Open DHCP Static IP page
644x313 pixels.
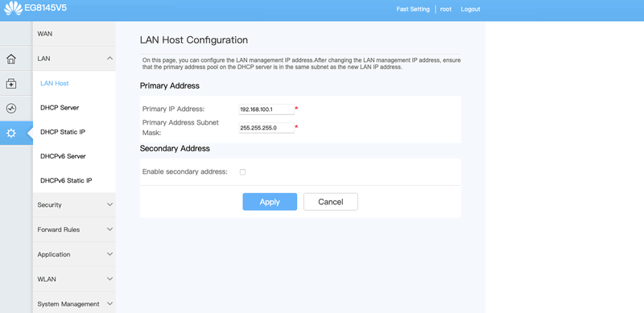click(63, 132)
